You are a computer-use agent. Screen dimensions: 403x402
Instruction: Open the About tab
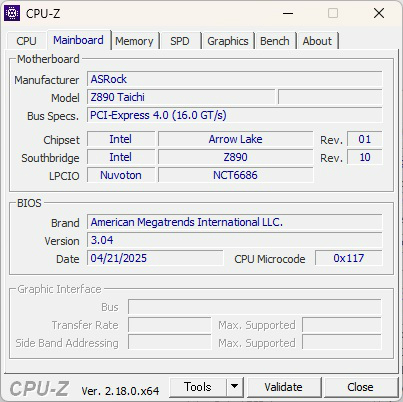[x=317, y=41]
